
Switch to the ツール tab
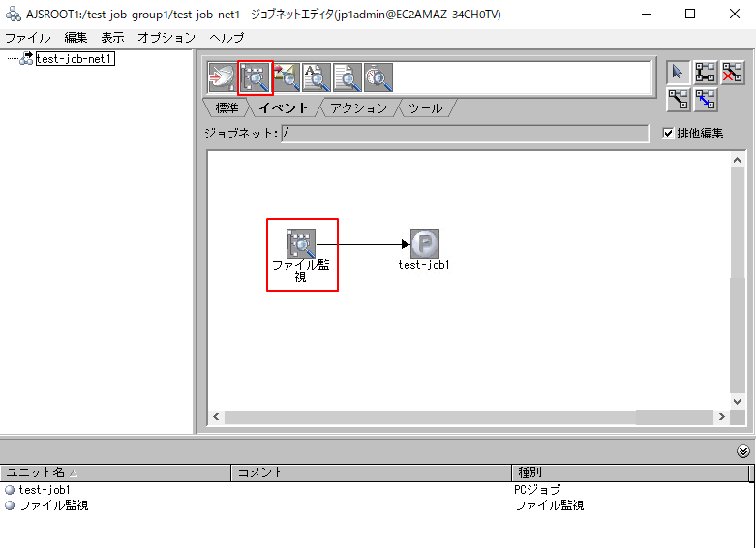point(425,108)
